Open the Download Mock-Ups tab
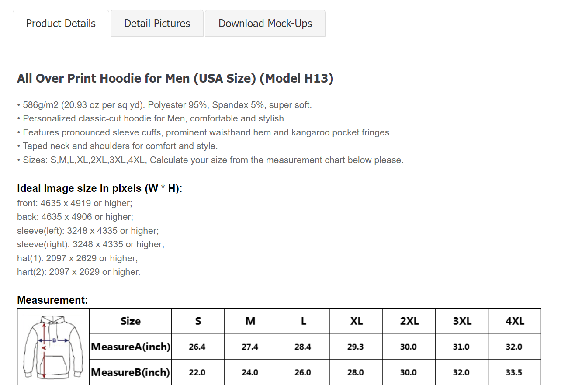This screenshot has height=392, width=568. pyautogui.click(x=265, y=23)
